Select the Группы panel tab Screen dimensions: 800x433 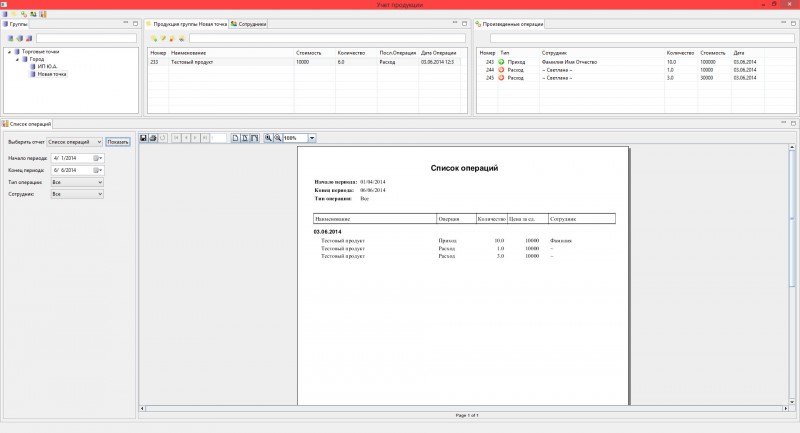click(15, 24)
